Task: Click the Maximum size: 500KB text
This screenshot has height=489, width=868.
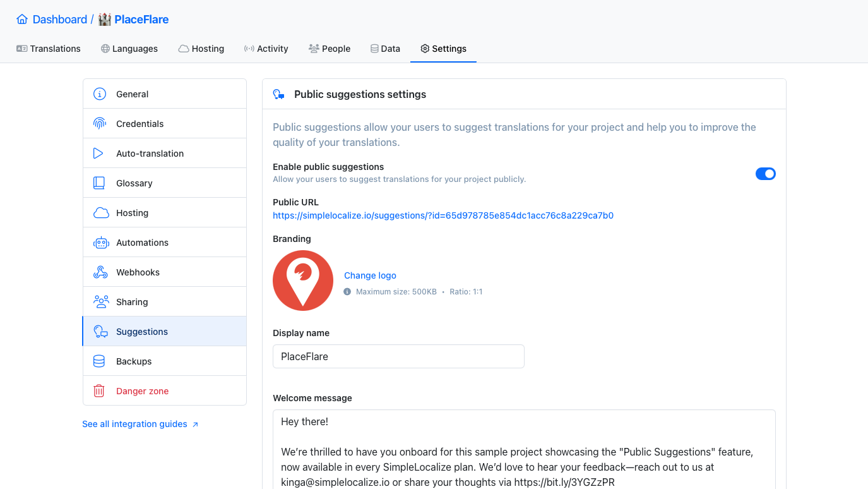Action: click(x=396, y=292)
